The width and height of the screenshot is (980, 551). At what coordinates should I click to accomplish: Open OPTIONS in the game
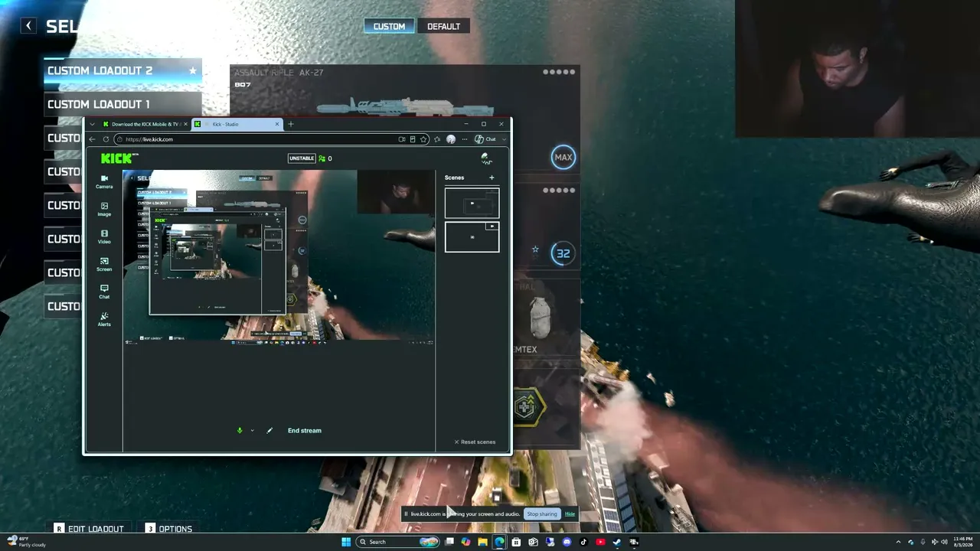pos(169,529)
